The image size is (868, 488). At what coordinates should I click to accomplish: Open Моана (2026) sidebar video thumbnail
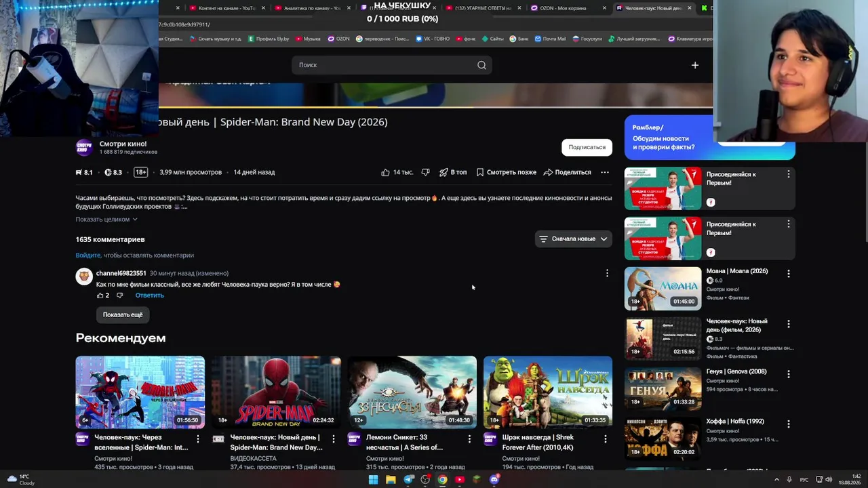[x=663, y=289]
